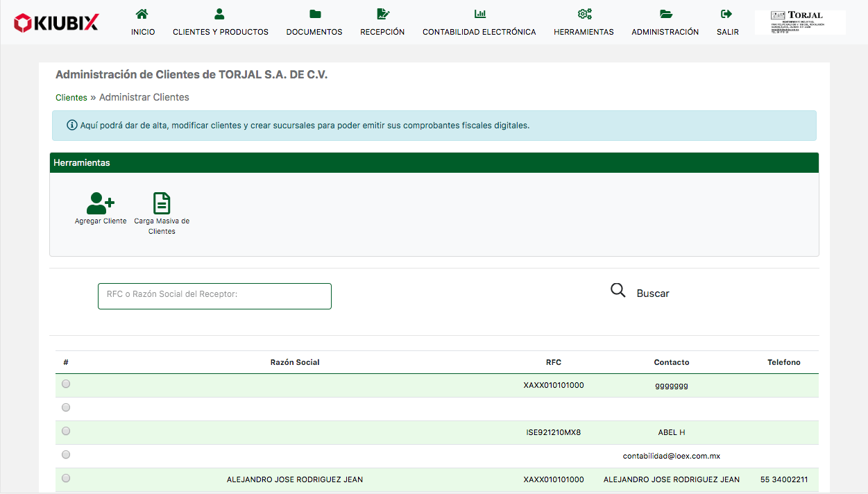This screenshot has height=494, width=868.
Task: Select radio button for ISE921210MX8 row
Action: coord(66,431)
